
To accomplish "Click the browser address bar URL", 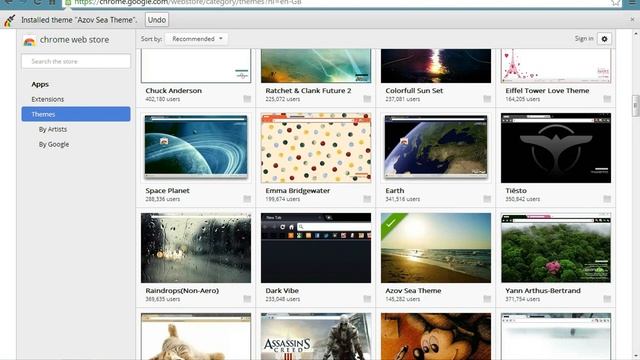I will (x=188, y=2).
